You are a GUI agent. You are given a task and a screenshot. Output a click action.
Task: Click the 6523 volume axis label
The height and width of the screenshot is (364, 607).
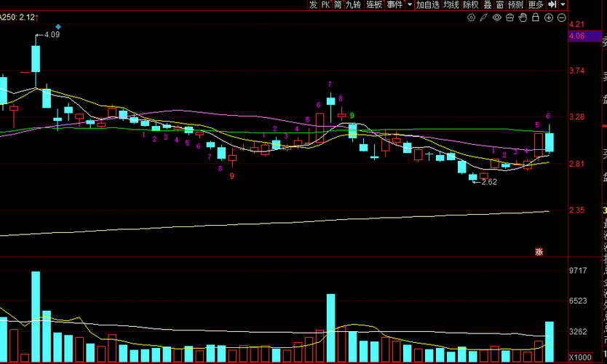tap(578, 301)
